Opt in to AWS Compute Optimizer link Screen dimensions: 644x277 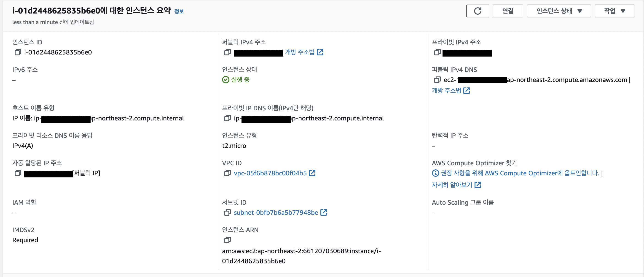pyautogui.click(x=520, y=173)
